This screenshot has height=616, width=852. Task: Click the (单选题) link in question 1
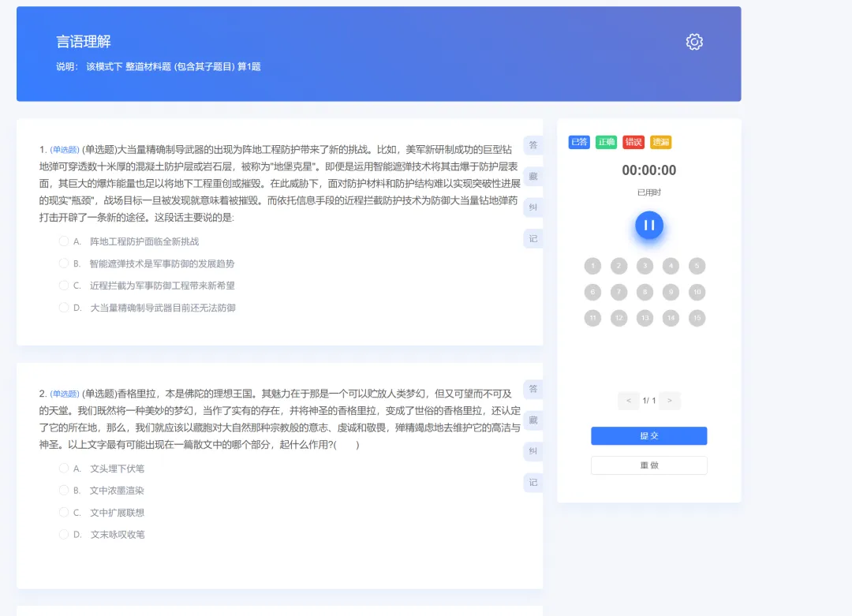65,150
